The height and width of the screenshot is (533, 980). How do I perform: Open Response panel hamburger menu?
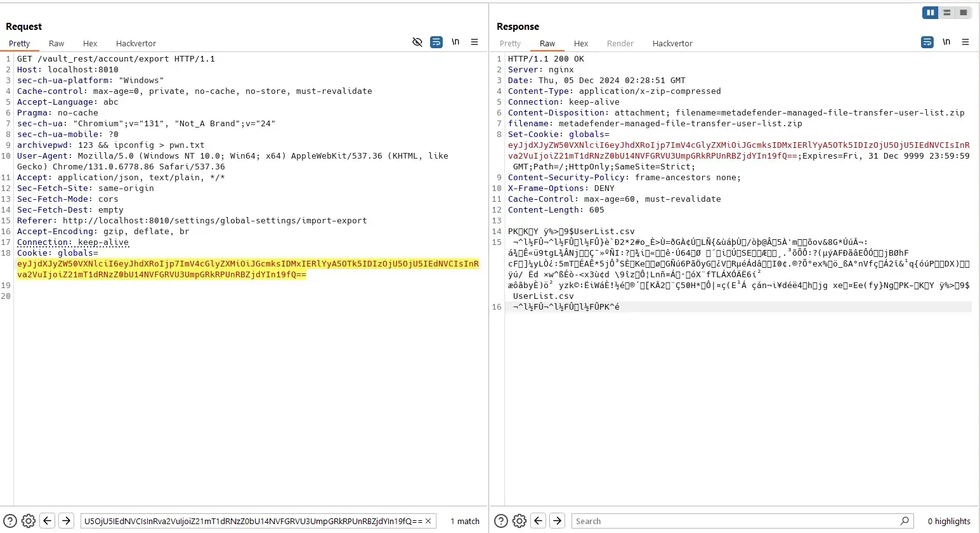[965, 42]
